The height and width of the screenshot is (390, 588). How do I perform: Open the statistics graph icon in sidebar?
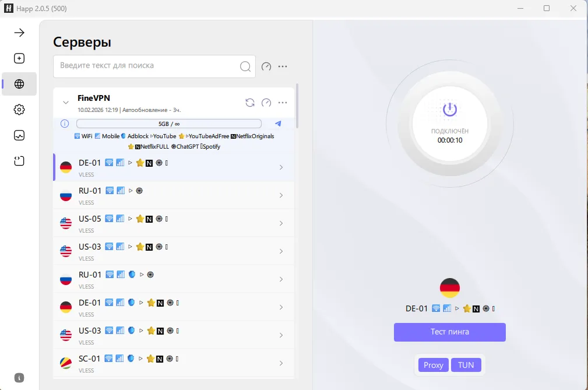click(19, 135)
